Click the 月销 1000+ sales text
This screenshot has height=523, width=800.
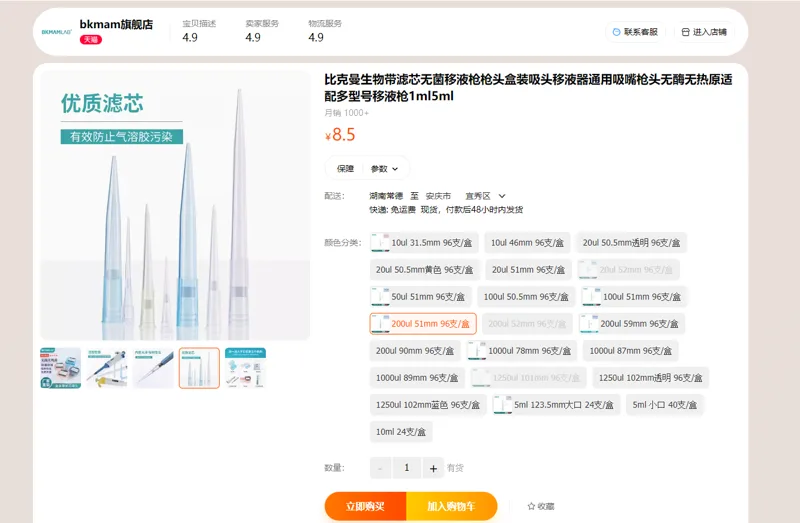tap(346, 113)
